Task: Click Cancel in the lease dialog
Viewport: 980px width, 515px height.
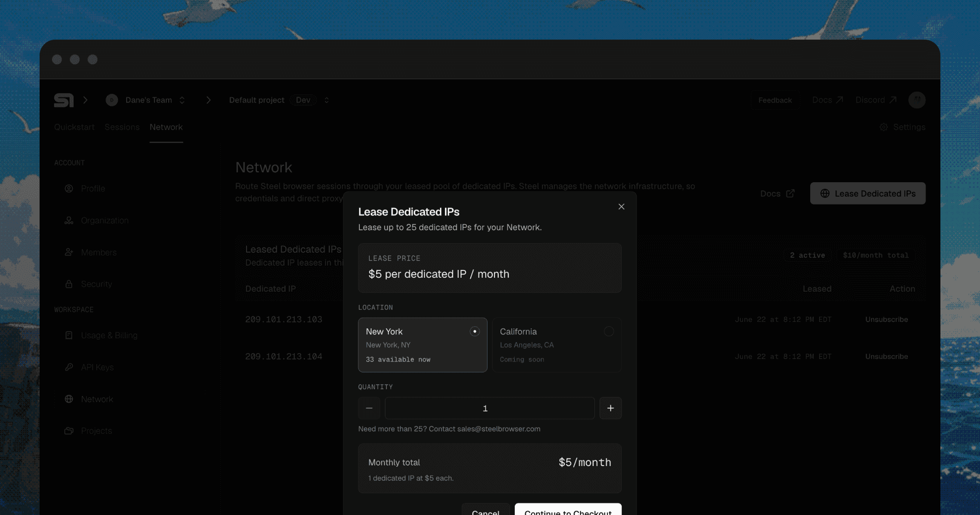Action: 486,510
